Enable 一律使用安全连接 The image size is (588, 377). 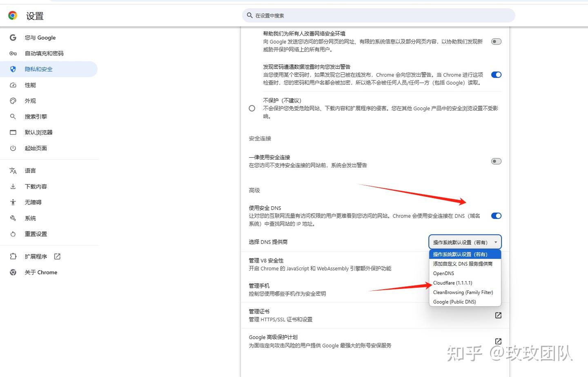click(496, 161)
